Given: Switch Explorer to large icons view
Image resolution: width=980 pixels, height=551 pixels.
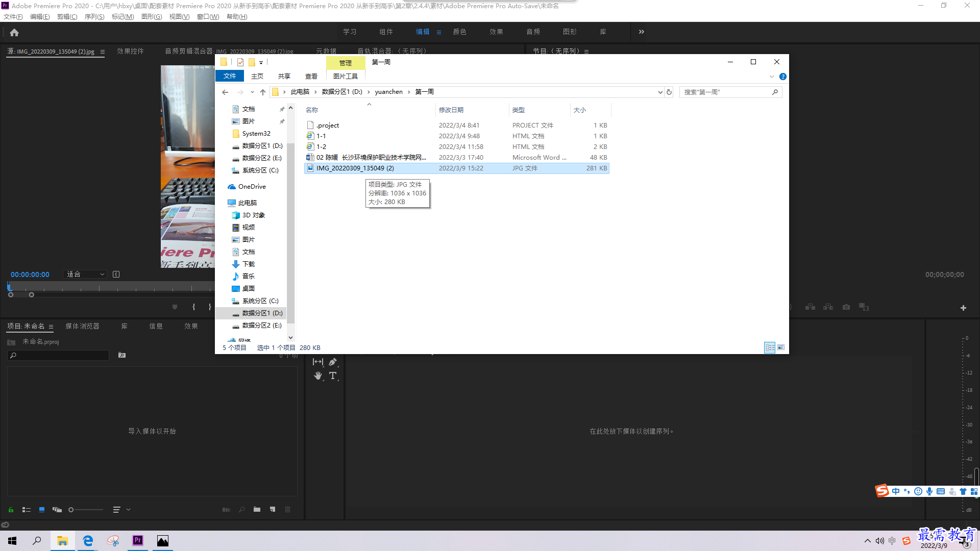Looking at the screenshot, I should pos(781,347).
